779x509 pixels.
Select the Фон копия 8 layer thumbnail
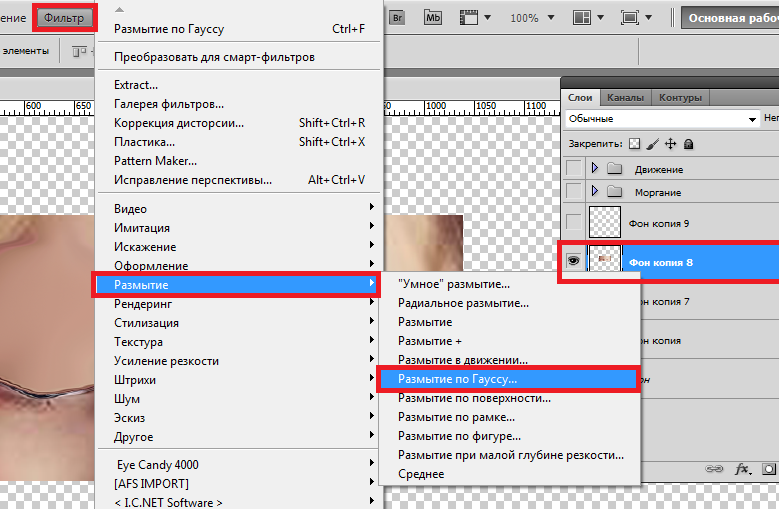pyautogui.click(x=605, y=260)
